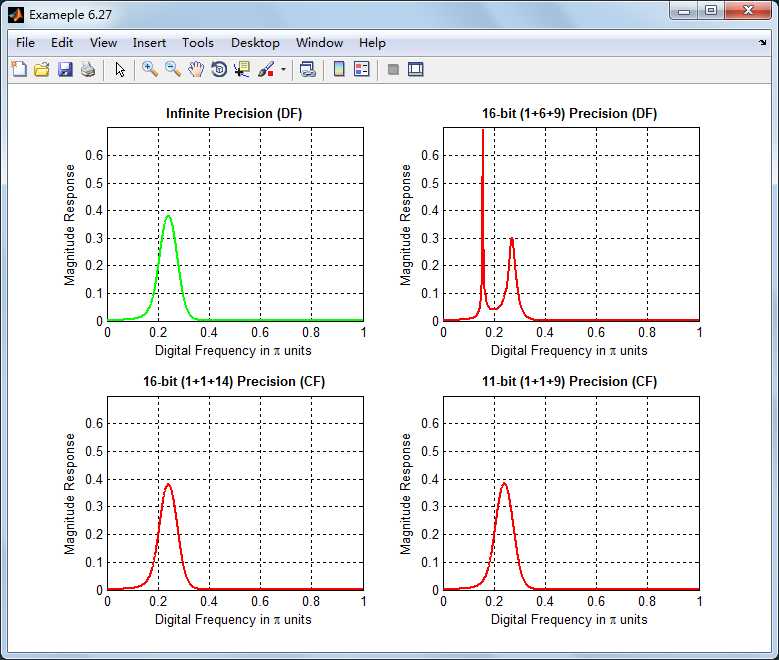The height and width of the screenshot is (660, 779).
Task: Select the green curve peak in Infinite Precision plot
Action: pyautogui.click(x=168, y=216)
